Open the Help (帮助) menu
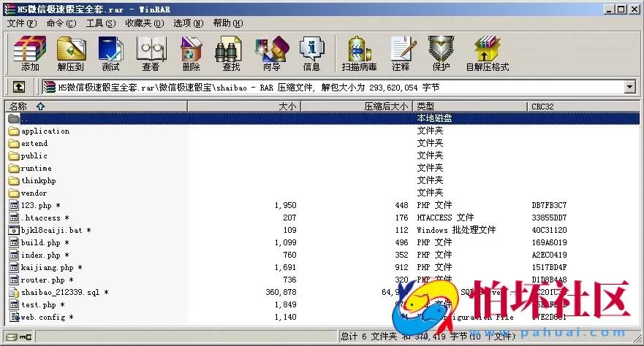This screenshot has height=346, width=644. point(228,23)
